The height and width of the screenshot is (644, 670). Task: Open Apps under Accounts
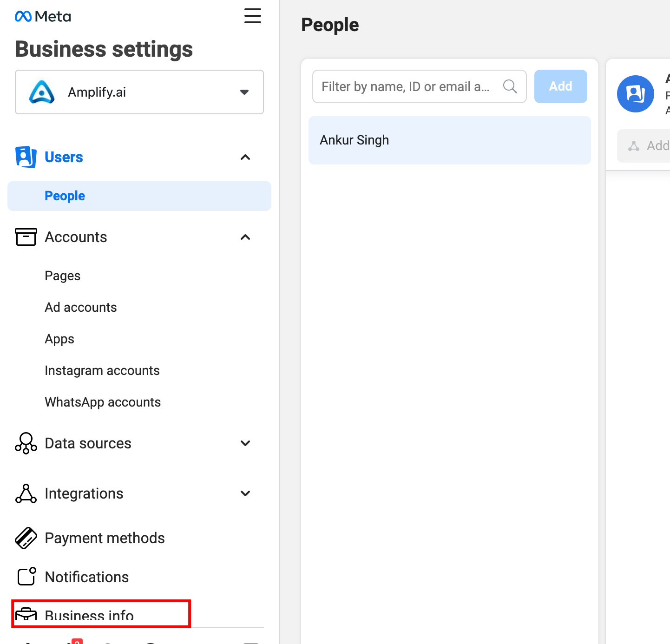coord(59,339)
